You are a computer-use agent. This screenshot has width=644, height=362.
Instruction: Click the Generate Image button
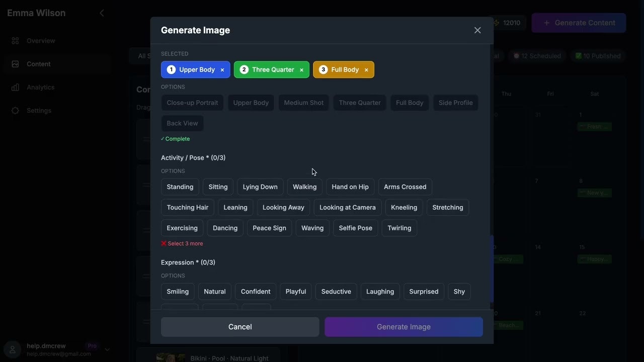click(x=403, y=326)
